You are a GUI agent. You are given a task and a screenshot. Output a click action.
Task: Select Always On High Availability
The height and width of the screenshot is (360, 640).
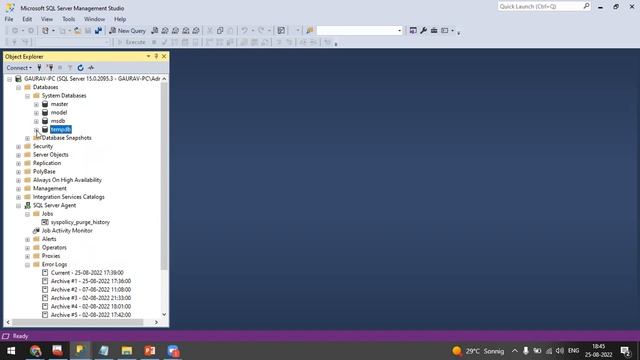coord(67,180)
